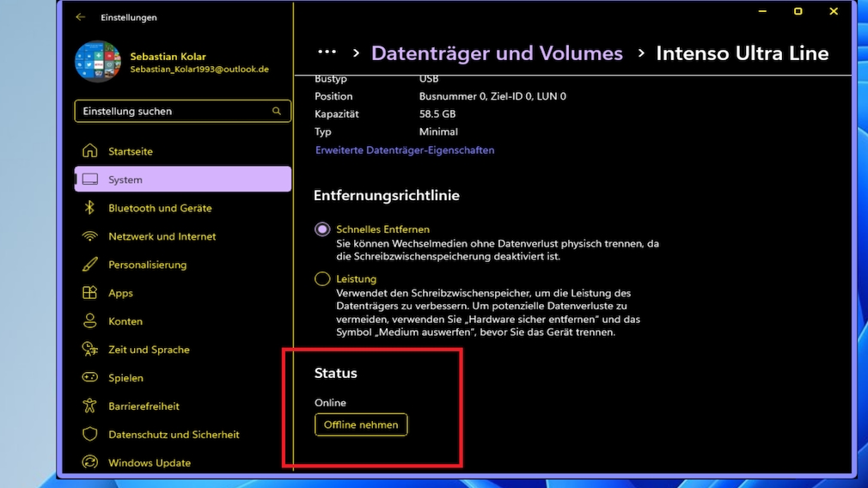This screenshot has height=488, width=868.
Task: Click the Position value Busnummer 0
Action: (x=492, y=96)
